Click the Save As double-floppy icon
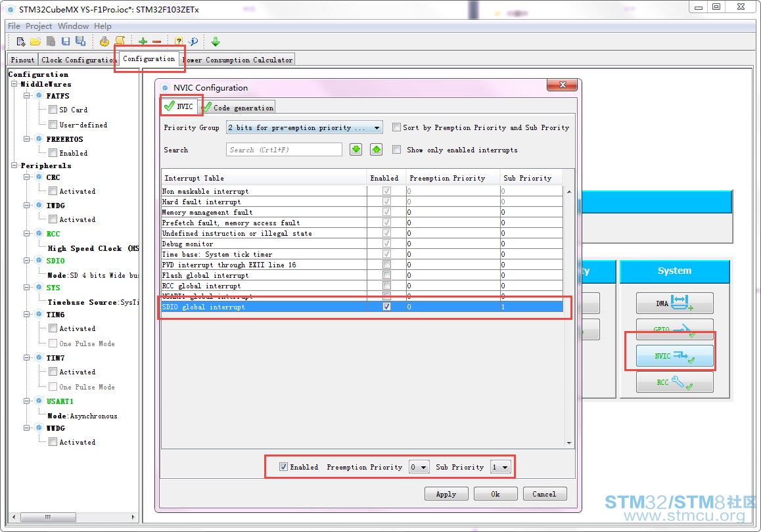 pos(81,42)
